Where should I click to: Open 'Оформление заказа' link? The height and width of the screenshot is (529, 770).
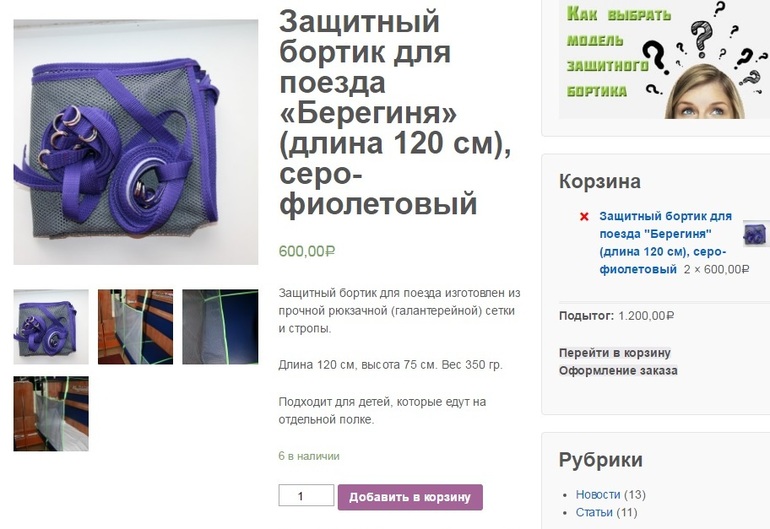coord(618,370)
